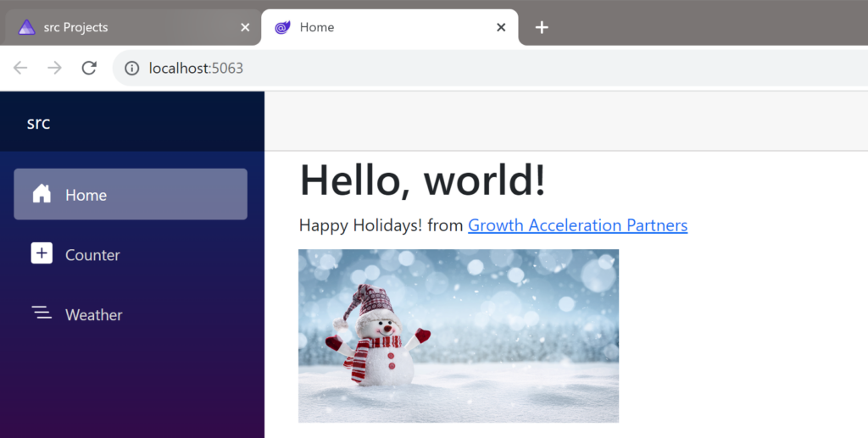This screenshot has width=868, height=438.
Task: View site information icon in address bar
Action: [132, 68]
